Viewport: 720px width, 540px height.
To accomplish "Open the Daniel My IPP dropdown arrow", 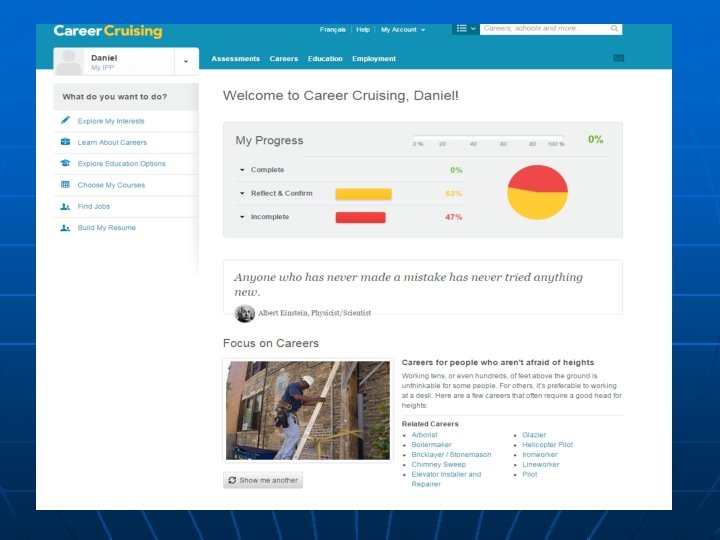I will pos(186,61).
